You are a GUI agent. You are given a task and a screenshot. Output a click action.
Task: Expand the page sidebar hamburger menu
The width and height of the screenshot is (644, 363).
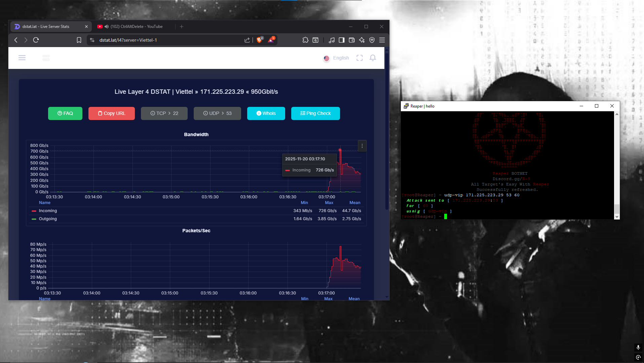22,58
